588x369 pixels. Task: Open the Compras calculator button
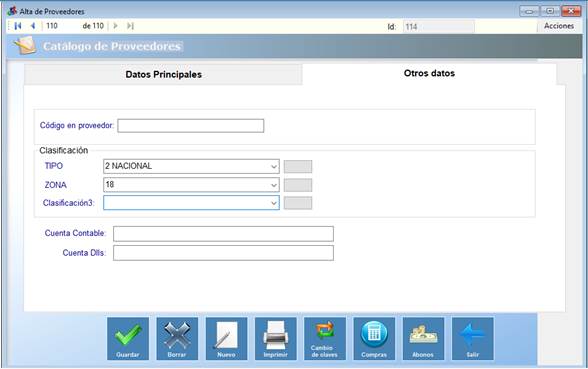pos(374,339)
